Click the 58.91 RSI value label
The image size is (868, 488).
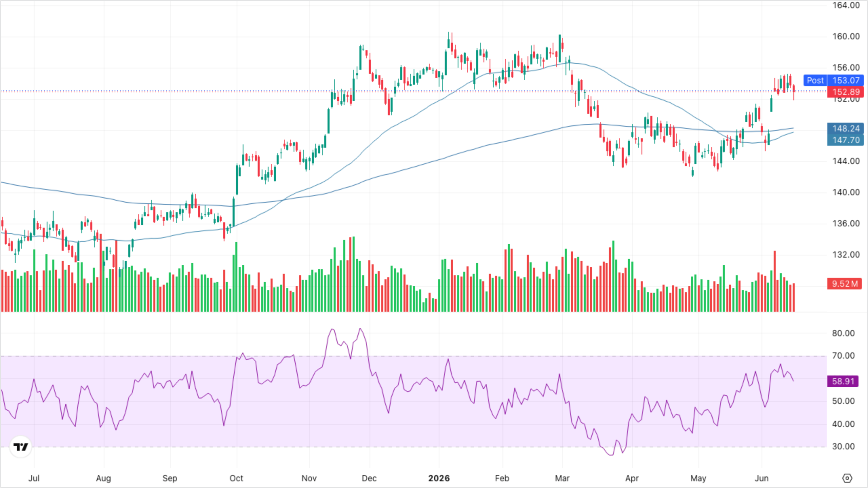(x=843, y=381)
